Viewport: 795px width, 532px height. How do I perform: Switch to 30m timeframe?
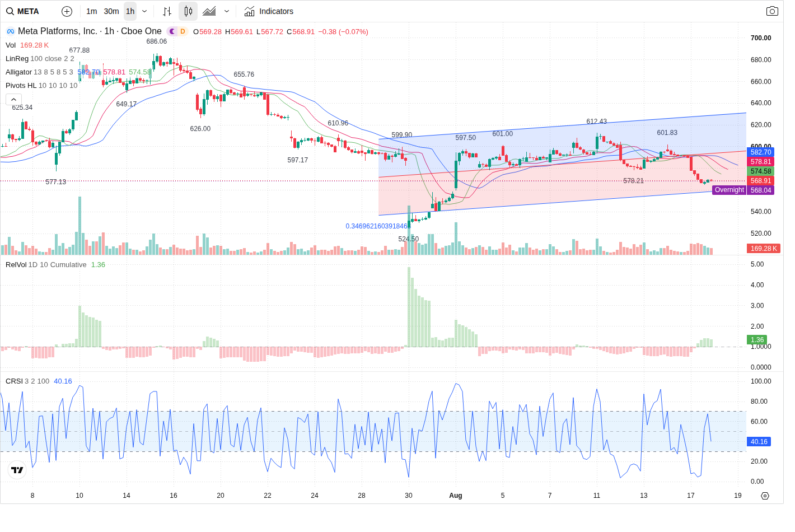point(111,11)
